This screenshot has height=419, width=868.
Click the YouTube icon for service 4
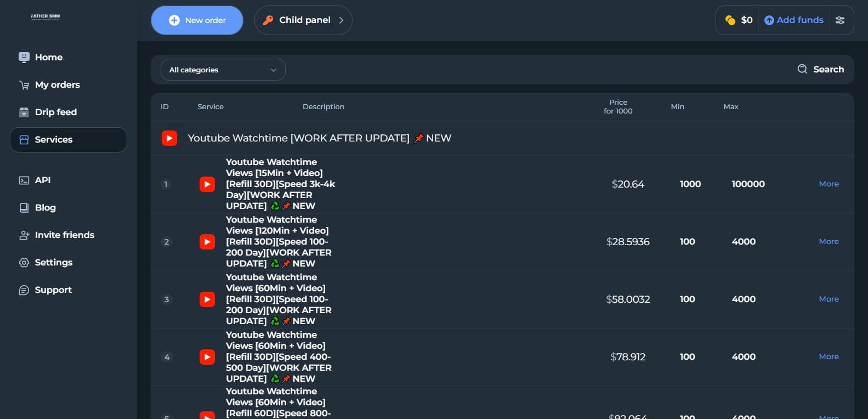pyautogui.click(x=207, y=357)
